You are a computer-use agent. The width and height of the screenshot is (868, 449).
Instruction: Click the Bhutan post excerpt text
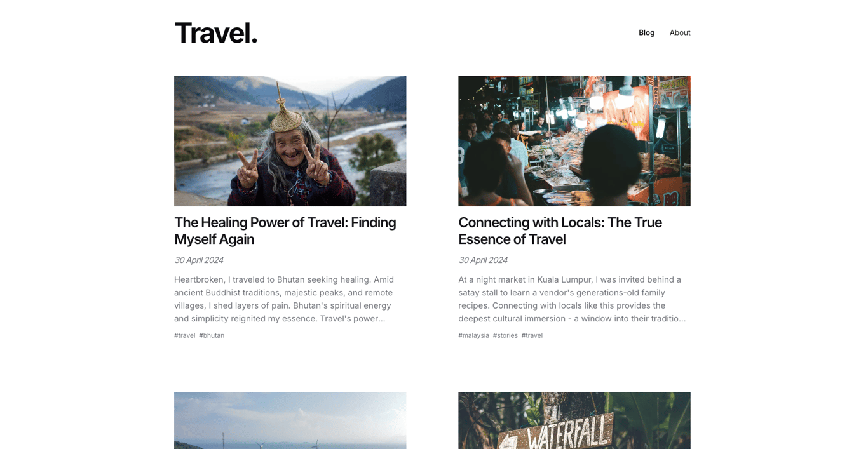click(285, 299)
